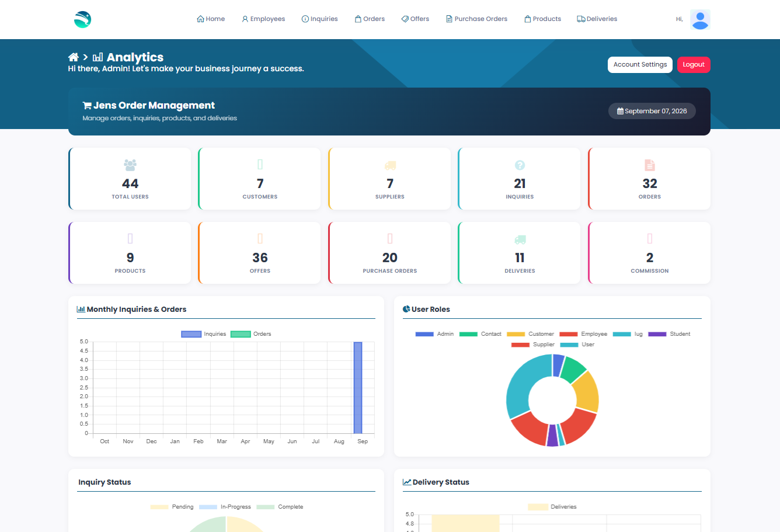Screen dimensions: 780x532
Task: Toggle the lug legend swatch in User Roles
Action: pos(622,334)
